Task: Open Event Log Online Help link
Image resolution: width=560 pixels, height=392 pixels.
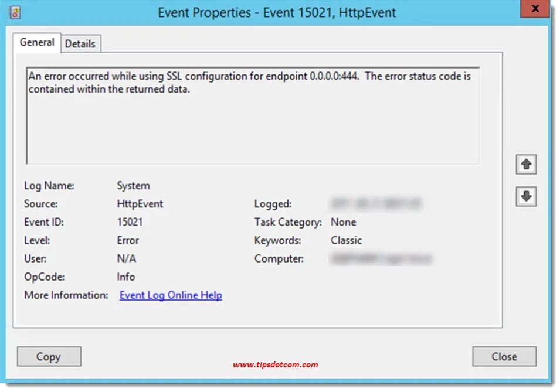Action: (x=171, y=295)
